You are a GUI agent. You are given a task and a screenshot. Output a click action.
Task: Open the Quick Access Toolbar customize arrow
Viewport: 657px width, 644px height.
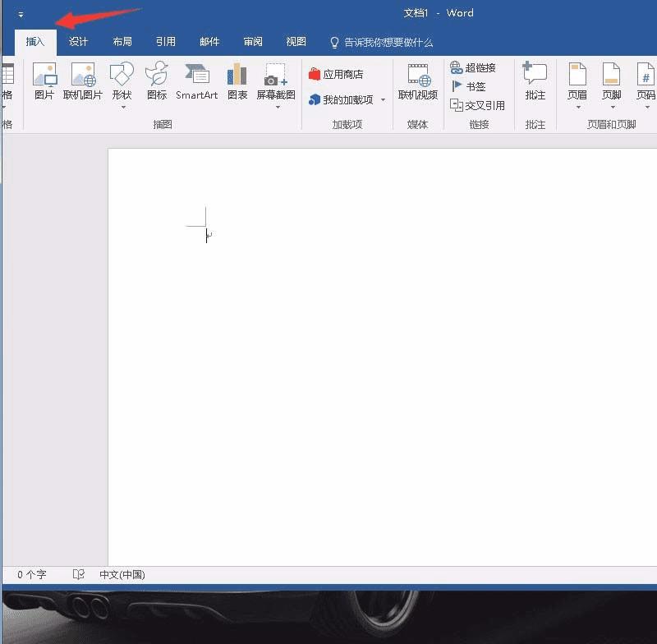(21, 14)
